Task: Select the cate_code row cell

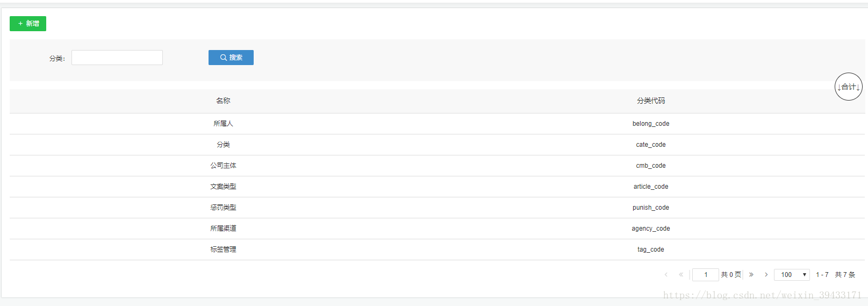Action: click(x=651, y=145)
